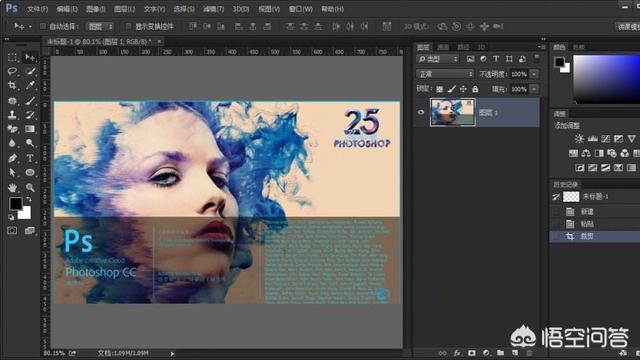The width and height of the screenshot is (640, 360).
Task: Open 滤镜(T) menu
Action: pos(213,9)
